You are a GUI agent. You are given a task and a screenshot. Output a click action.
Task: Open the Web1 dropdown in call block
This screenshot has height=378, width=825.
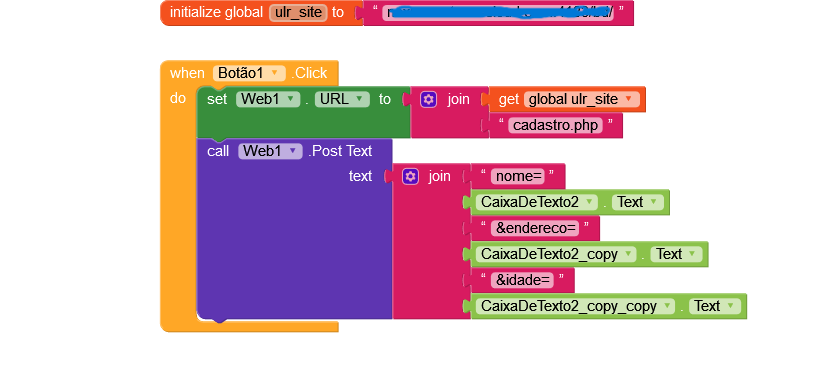point(270,152)
